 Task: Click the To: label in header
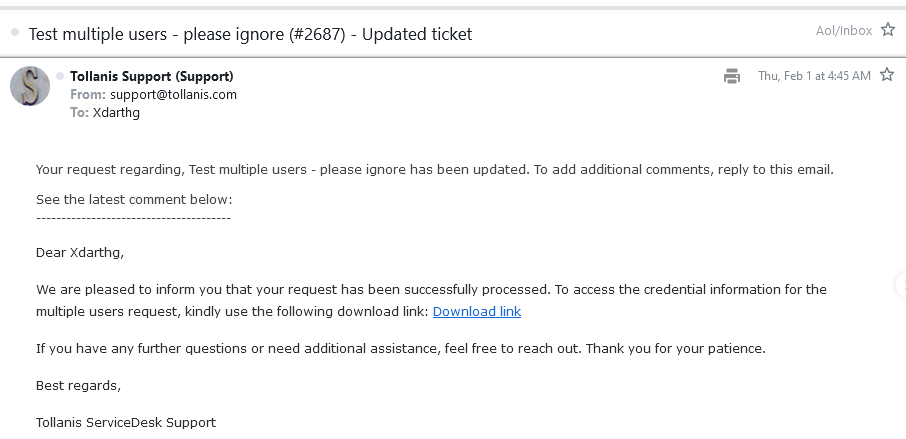79,112
